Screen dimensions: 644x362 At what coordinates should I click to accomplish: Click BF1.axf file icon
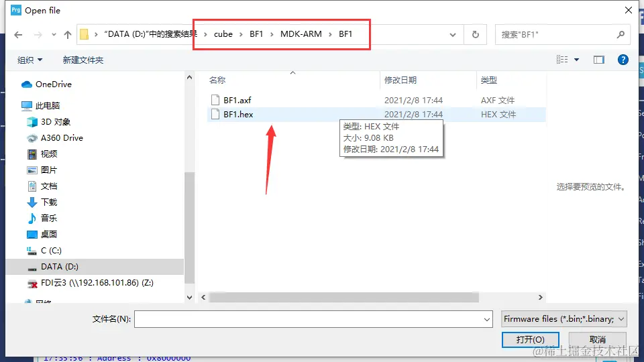click(215, 100)
